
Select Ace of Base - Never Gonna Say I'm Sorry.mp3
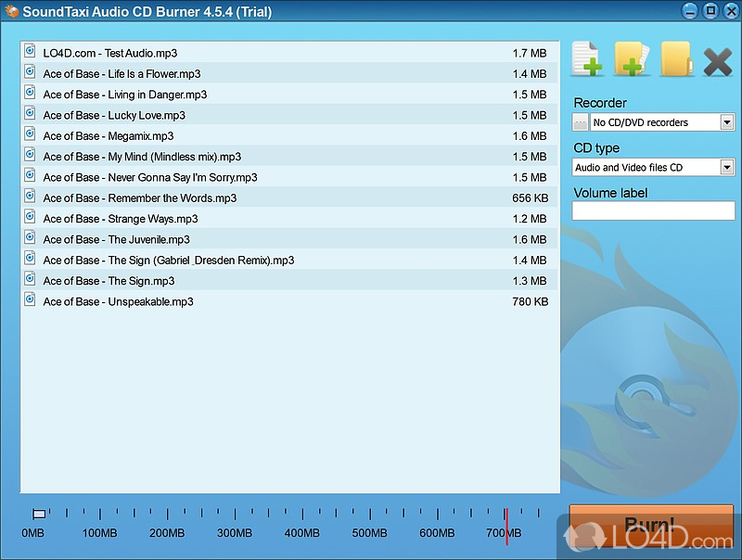click(150, 177)
